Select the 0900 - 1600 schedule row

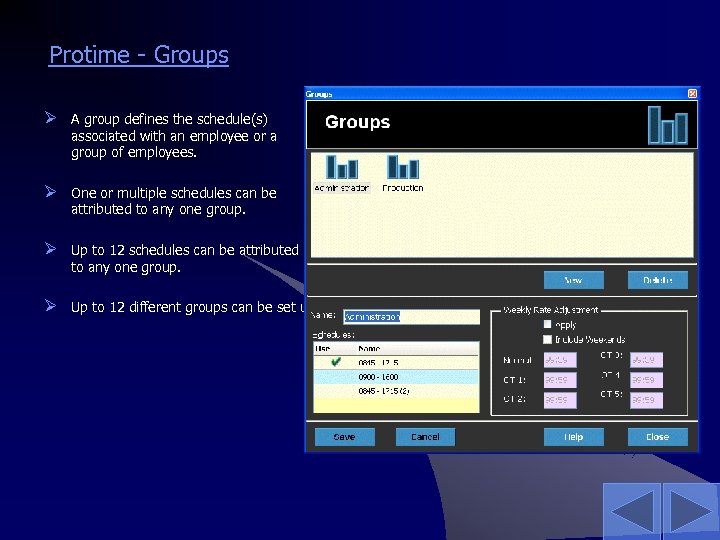pyautogui.click(x=396, y=377)
